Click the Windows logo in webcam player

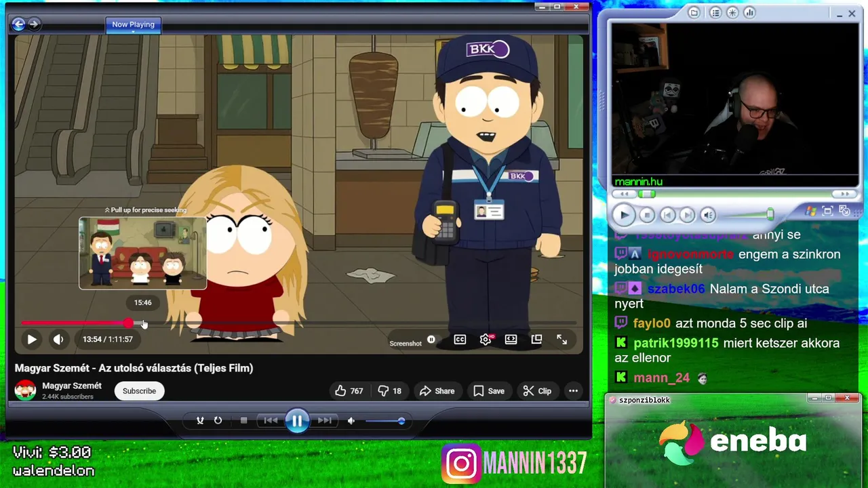tap(811, 211)
